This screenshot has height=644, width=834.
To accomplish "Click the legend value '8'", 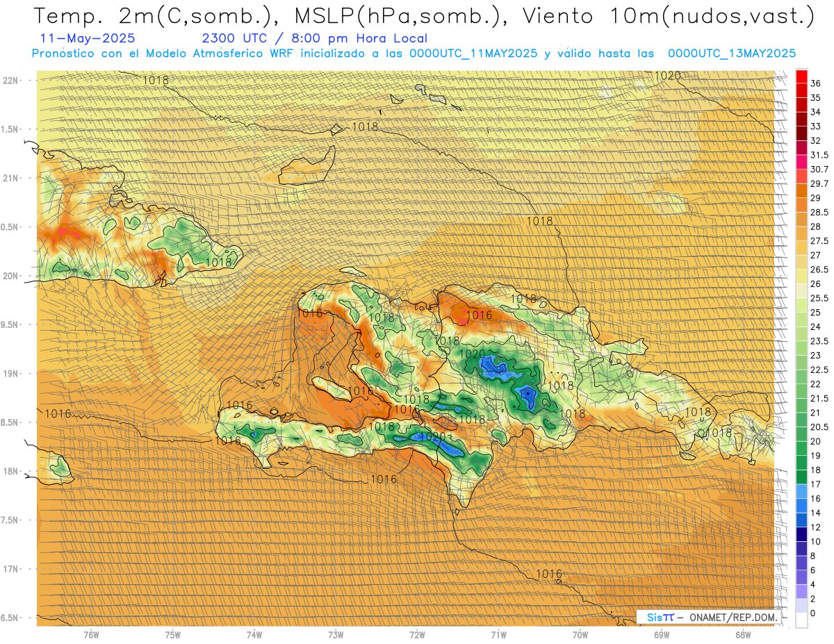I will point(813,556).
